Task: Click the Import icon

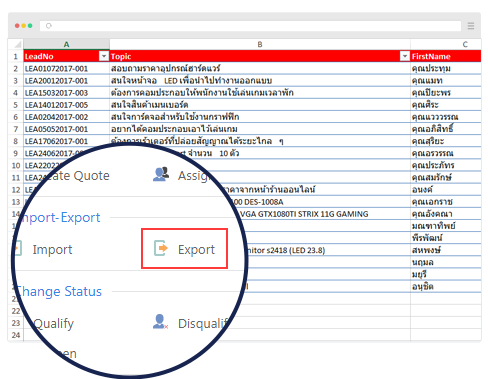Action: (18, 248)
